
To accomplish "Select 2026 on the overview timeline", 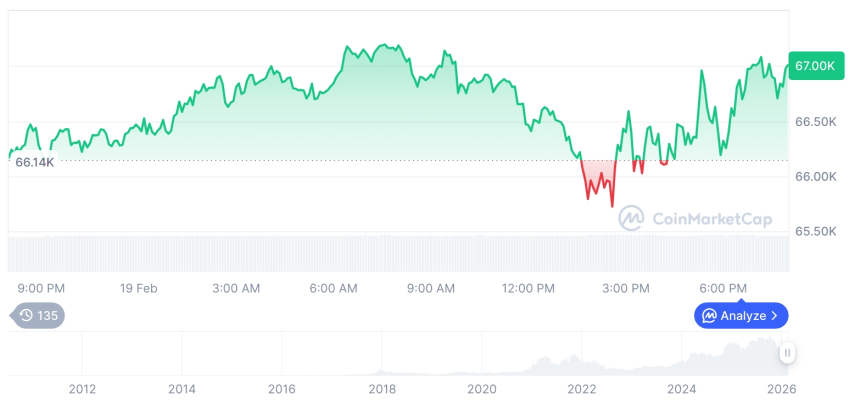I will 781,388.
